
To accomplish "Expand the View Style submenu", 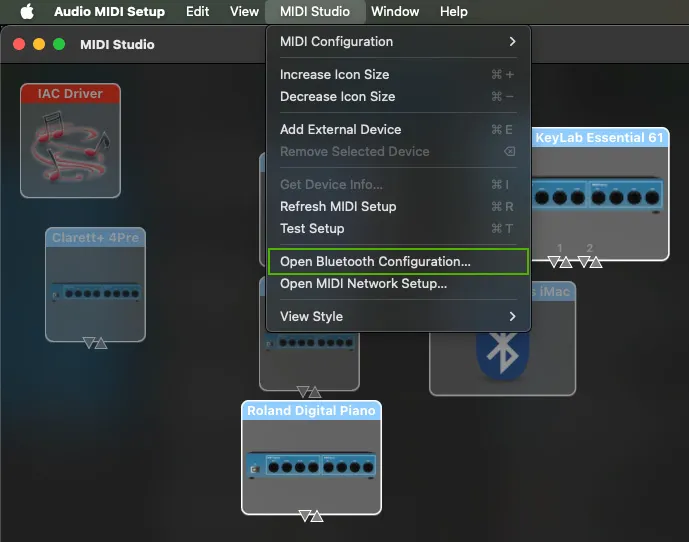I will 398,316.
